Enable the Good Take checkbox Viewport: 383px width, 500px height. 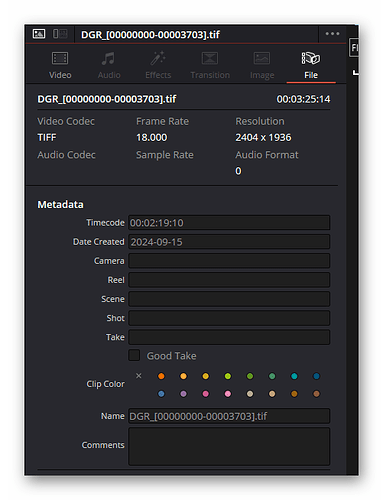[134, 355]
